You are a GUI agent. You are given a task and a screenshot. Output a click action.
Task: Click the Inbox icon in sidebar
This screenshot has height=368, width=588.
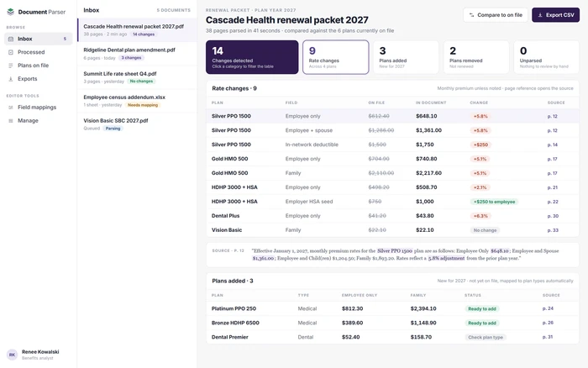[11, 39]
